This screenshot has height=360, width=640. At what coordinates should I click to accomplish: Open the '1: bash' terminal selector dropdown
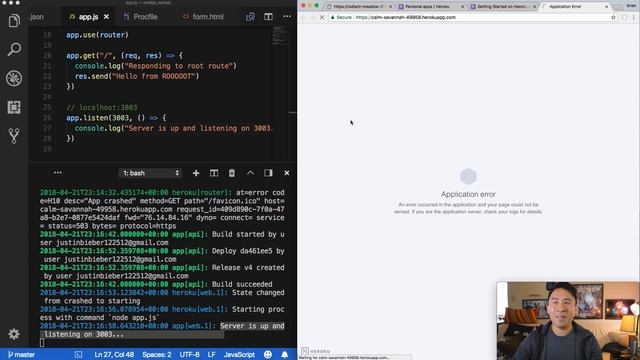pos(151,173)
